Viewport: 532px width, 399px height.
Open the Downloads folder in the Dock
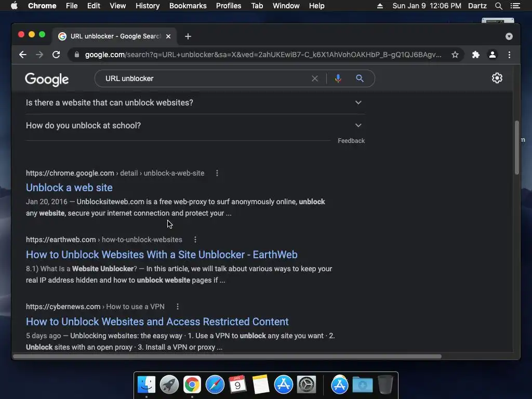[363, 385]
